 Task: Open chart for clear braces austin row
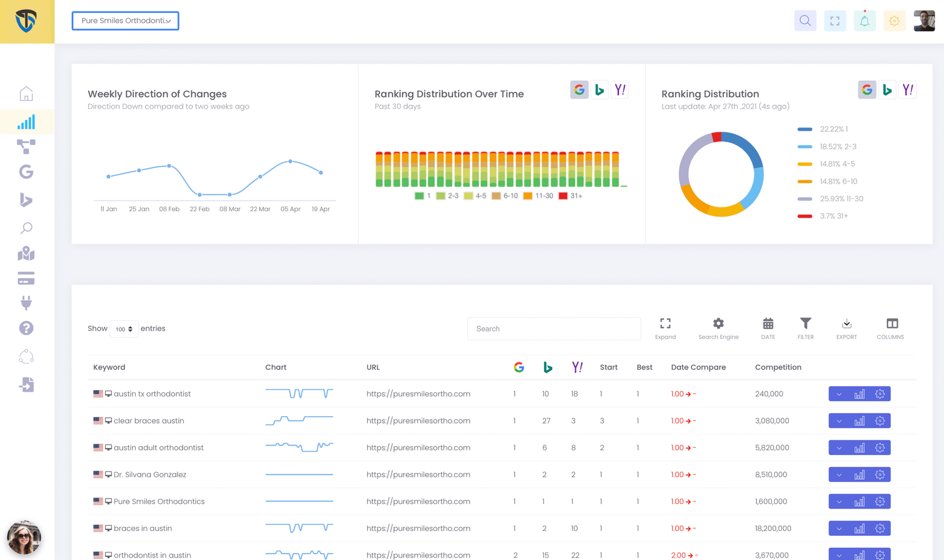[x=859, y=421]
